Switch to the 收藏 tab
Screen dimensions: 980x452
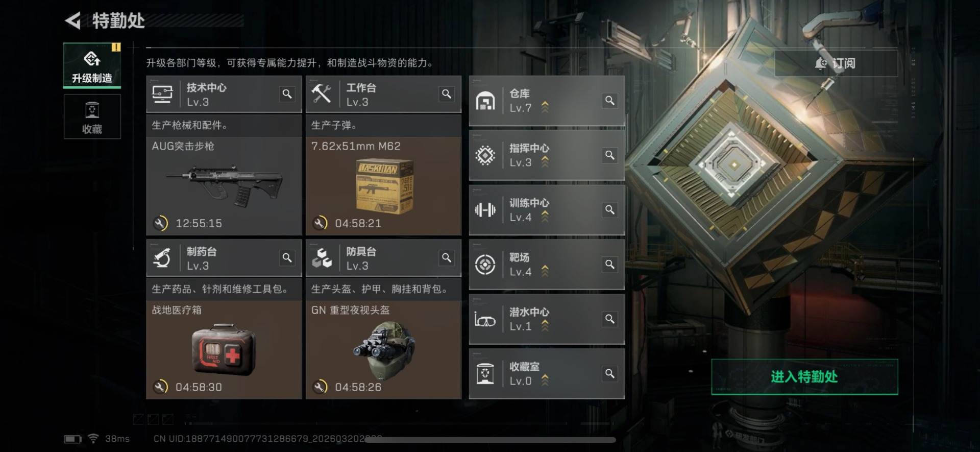coord(92,116)
